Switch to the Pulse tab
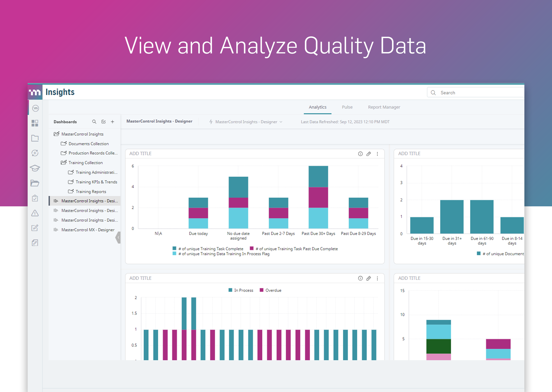This screenshot has width=552, height=392. coord(347,107)
